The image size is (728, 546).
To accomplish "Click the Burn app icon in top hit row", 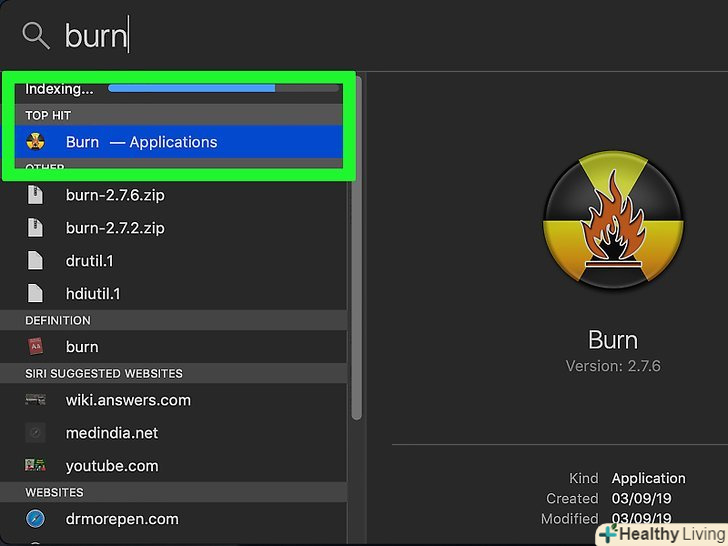I will coord(35,142).
